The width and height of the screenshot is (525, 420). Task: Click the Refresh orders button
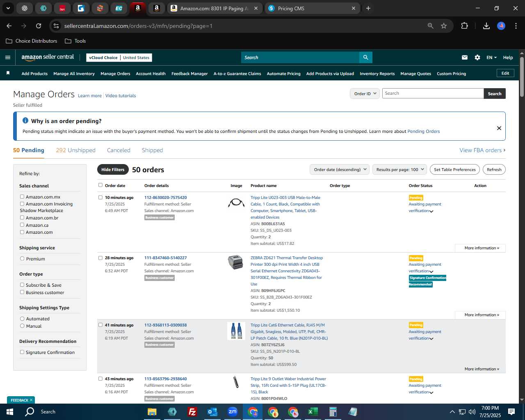[494, 169]
